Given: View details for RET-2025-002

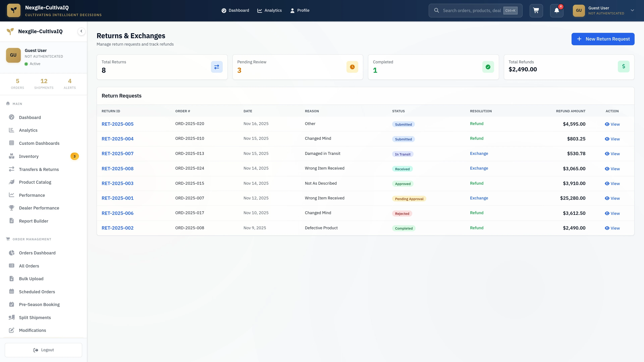Looking at the screenshot, I should (x=612, y=228).
